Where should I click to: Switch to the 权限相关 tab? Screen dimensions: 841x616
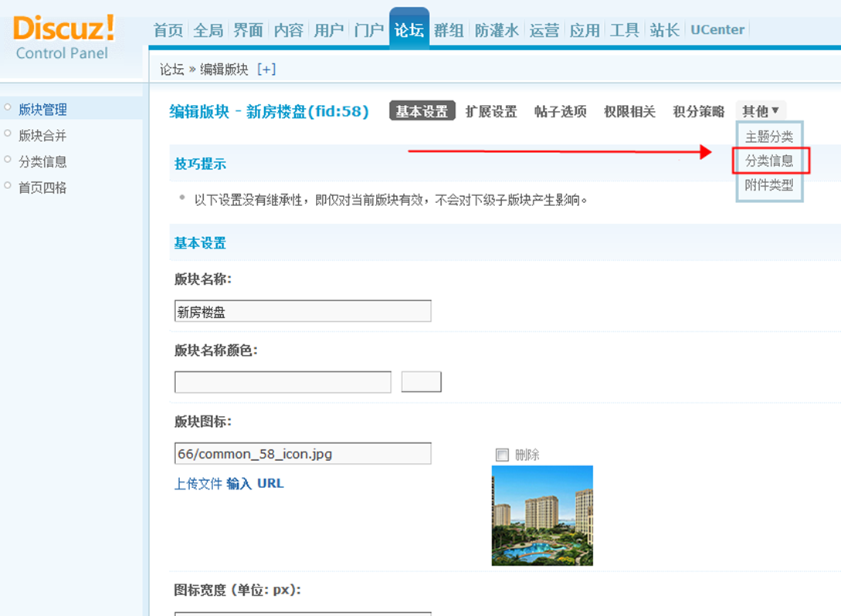pyautogui.click(x=629, y=111)
